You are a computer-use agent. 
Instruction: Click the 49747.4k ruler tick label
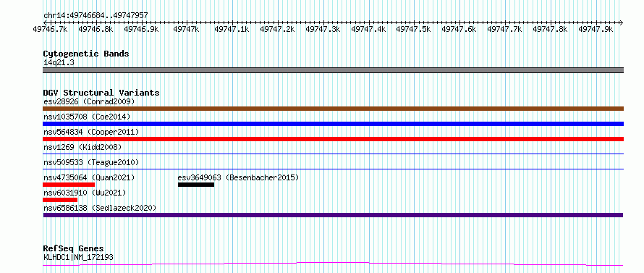tap(368, 29)
